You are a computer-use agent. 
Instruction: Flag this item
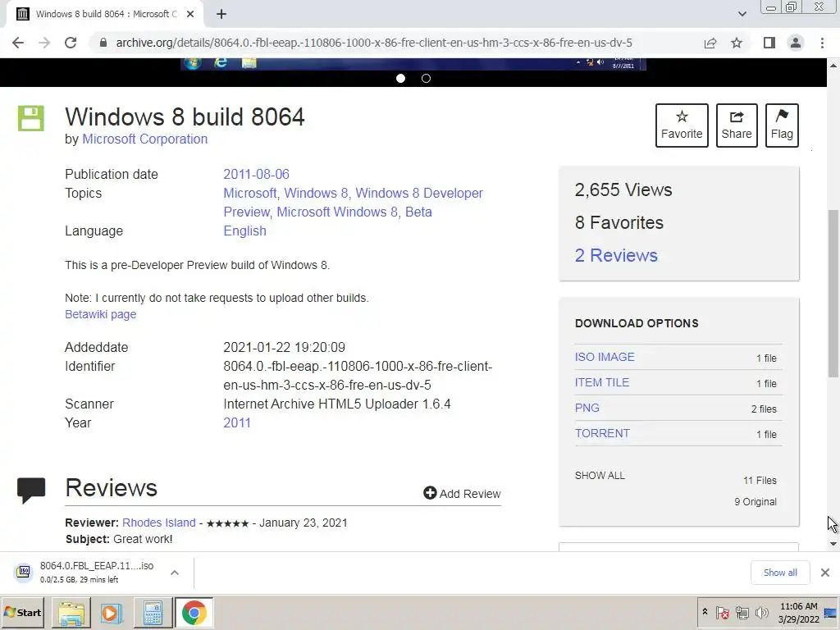(x=782, y=126)
